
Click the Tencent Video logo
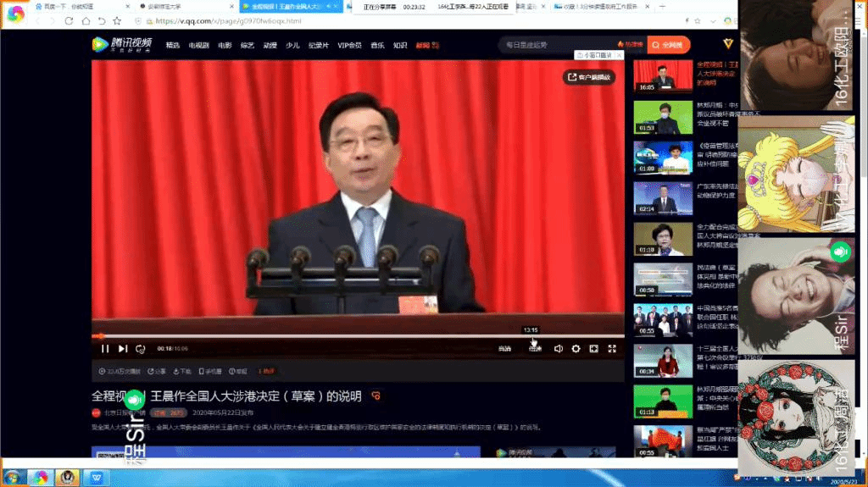click(123, 44)
